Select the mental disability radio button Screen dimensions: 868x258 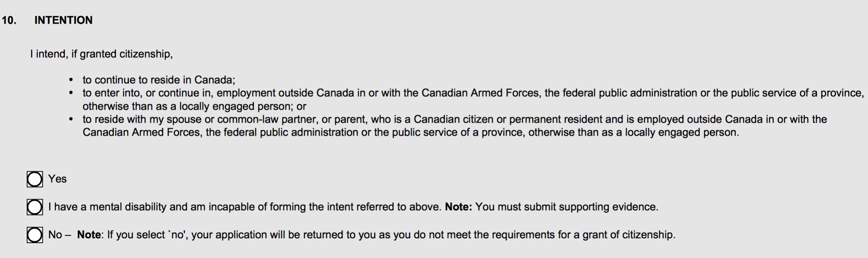pyautogui.click(x=35, y=207)
